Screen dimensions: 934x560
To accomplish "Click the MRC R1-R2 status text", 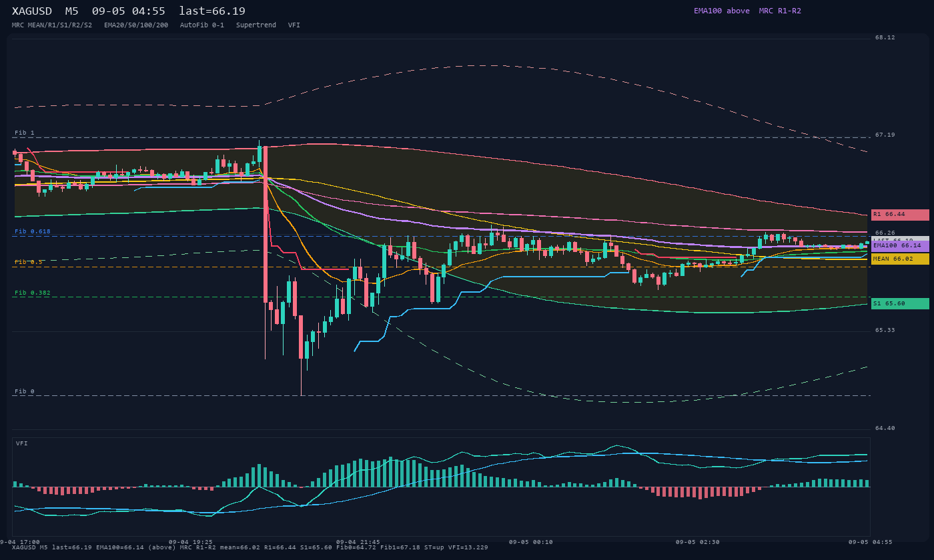I will pos(780,11).
